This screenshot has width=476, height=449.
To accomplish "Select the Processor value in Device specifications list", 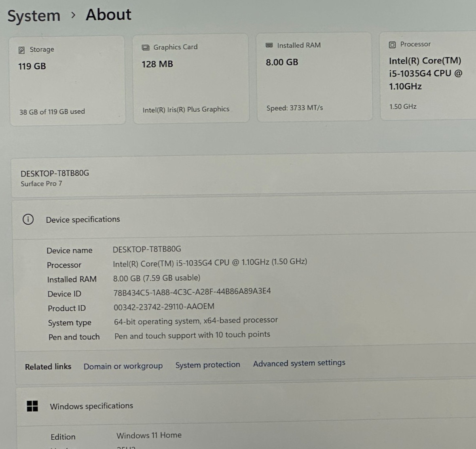I will pyautogui.click(x=210, y=263).
